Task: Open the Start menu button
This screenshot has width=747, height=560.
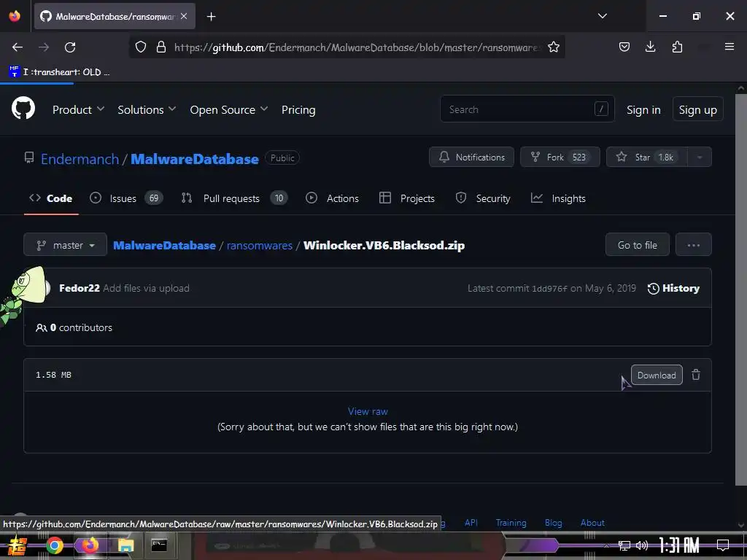Action: 18,545
